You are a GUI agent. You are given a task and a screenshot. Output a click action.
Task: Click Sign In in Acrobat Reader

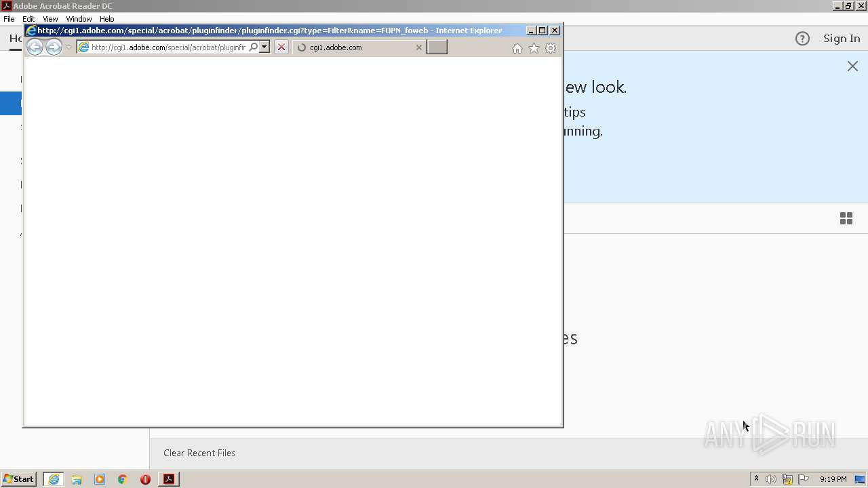(x=842, y=39)
